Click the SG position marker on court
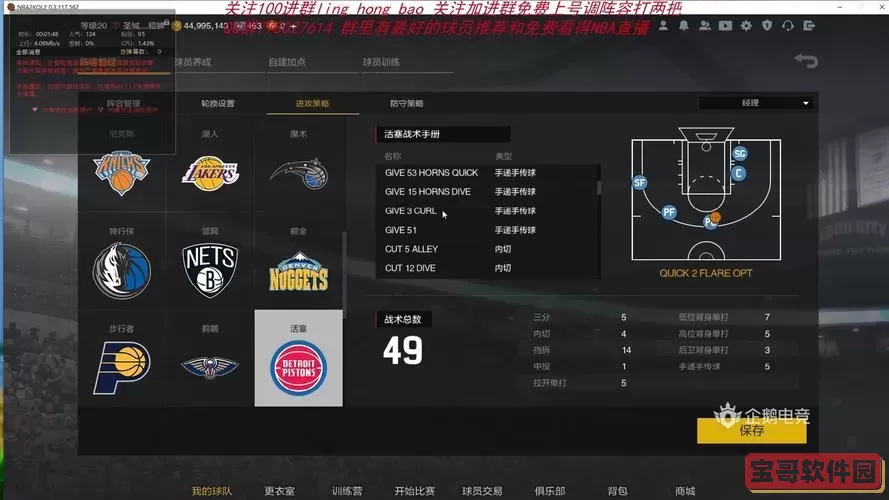This screenshot has height=500, width=889. 739,153
